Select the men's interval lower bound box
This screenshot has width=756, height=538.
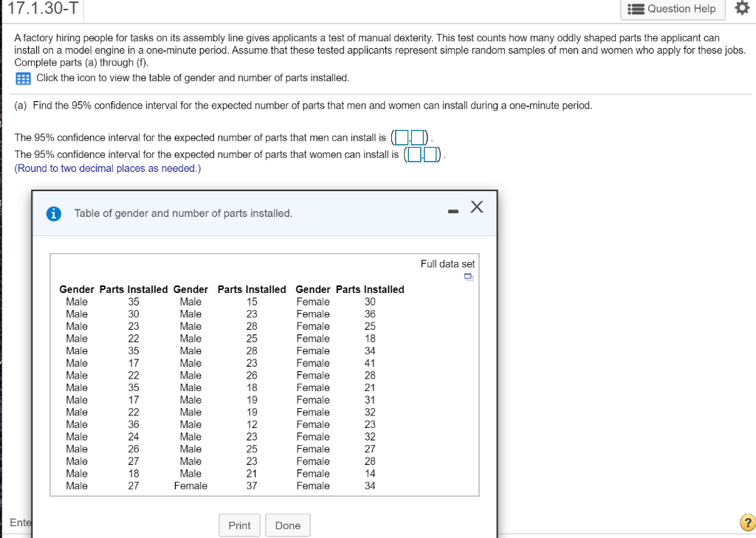tap(402, 138)
